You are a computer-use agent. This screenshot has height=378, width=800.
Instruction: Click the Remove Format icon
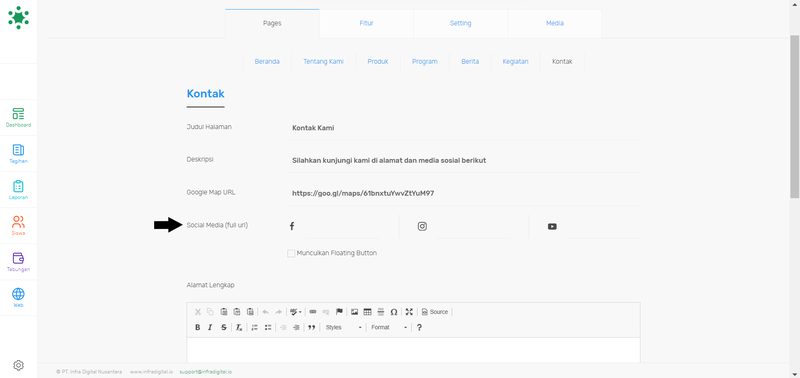coord(239,327)
